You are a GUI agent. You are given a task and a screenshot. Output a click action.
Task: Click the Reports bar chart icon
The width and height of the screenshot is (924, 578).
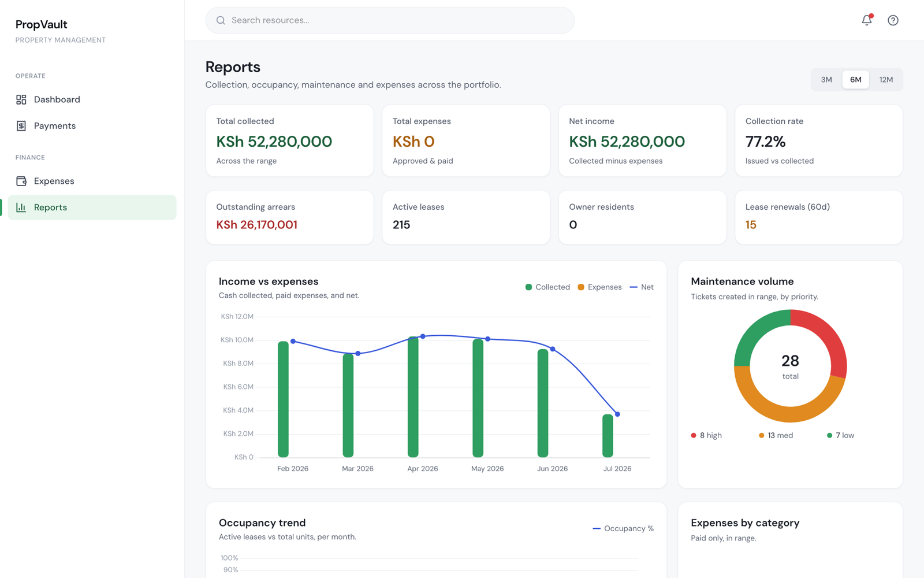(21, 208)
